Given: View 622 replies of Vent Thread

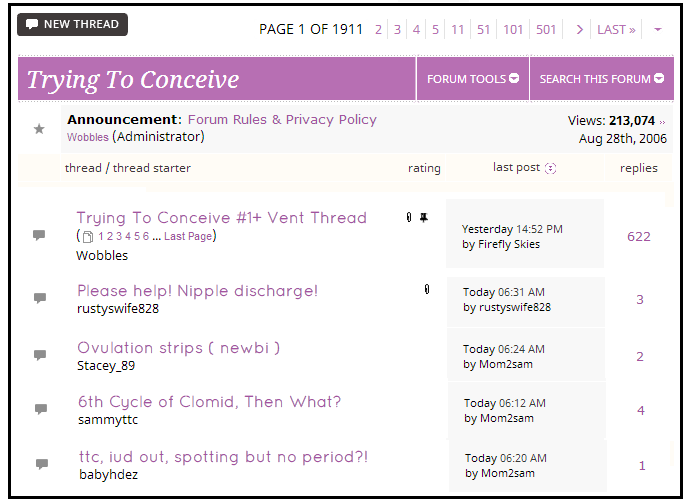Looking at the screenshot, I should coord(639,236).
